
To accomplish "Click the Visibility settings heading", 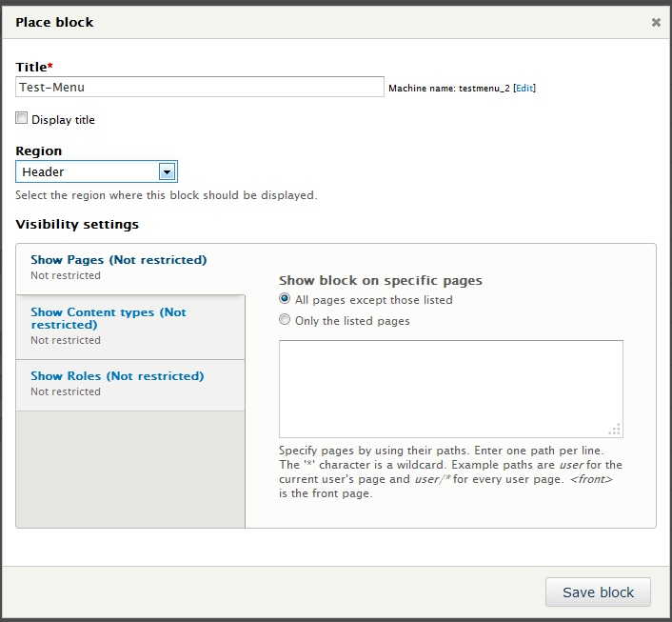I will (77, 225).
